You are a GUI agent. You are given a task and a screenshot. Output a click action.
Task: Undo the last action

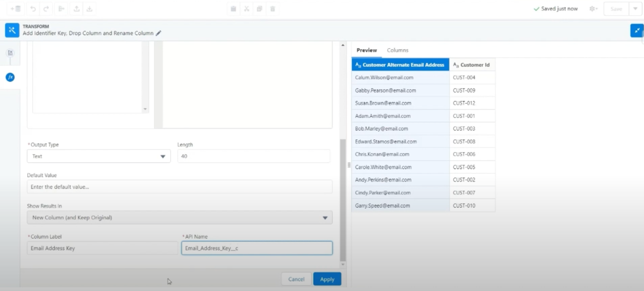(x=33, y=9)
